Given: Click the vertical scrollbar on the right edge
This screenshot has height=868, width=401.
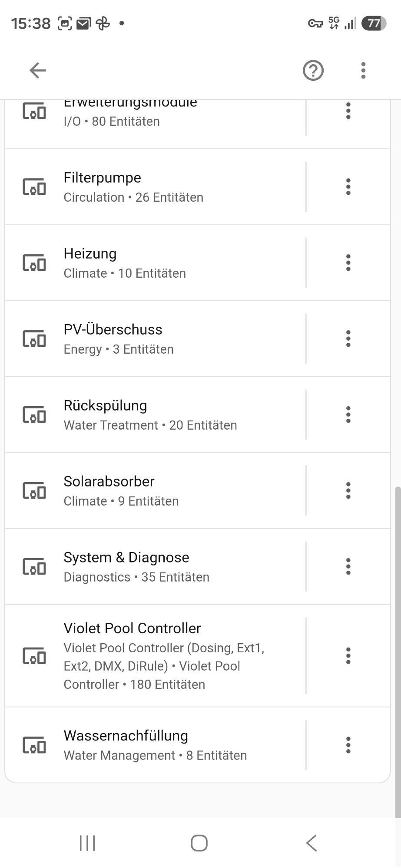Looking at the screenshot, I should click(398, 651).
